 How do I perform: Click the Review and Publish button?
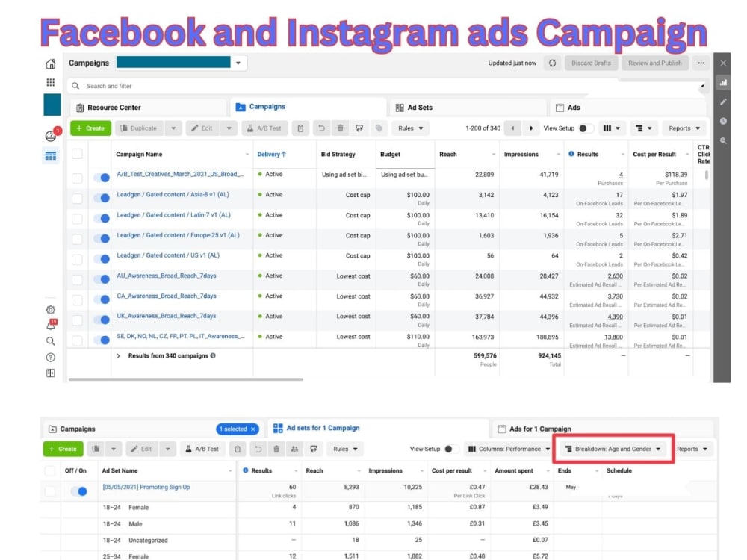pos(654,63)
